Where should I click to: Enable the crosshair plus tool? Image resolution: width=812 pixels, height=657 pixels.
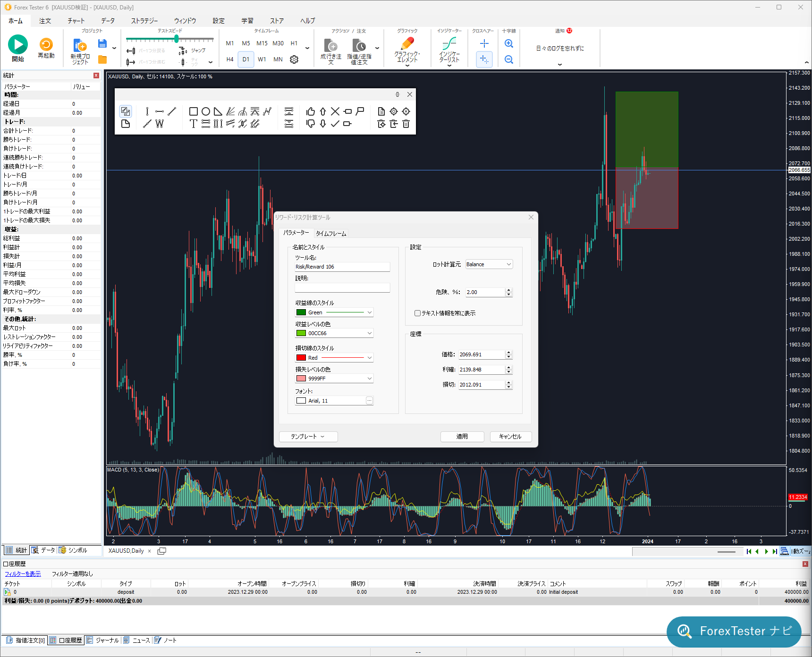tap(484, 43)
